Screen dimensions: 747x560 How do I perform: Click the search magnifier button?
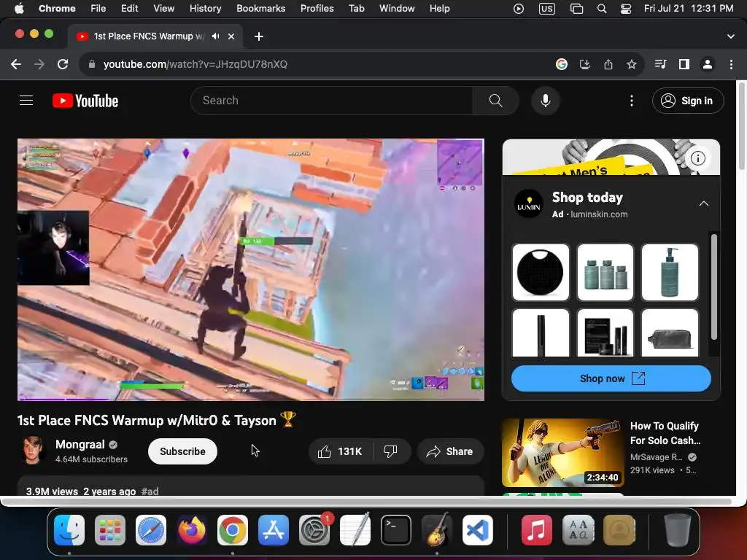495,101
